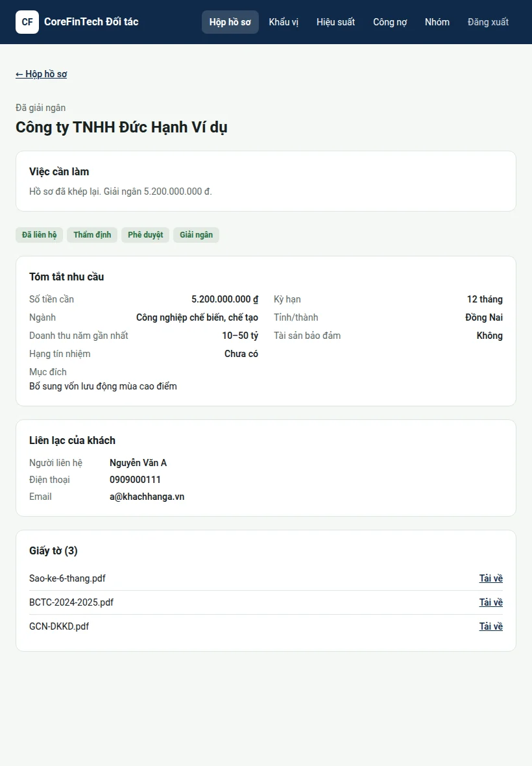Click the 12 tháng term value

[485, 299]
